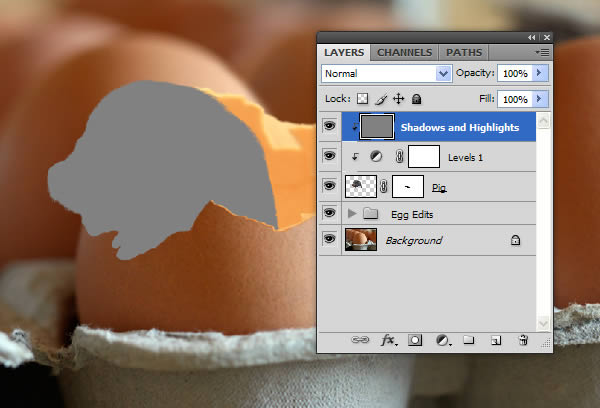Open the Opacity slider arrow

pos(540,73)
